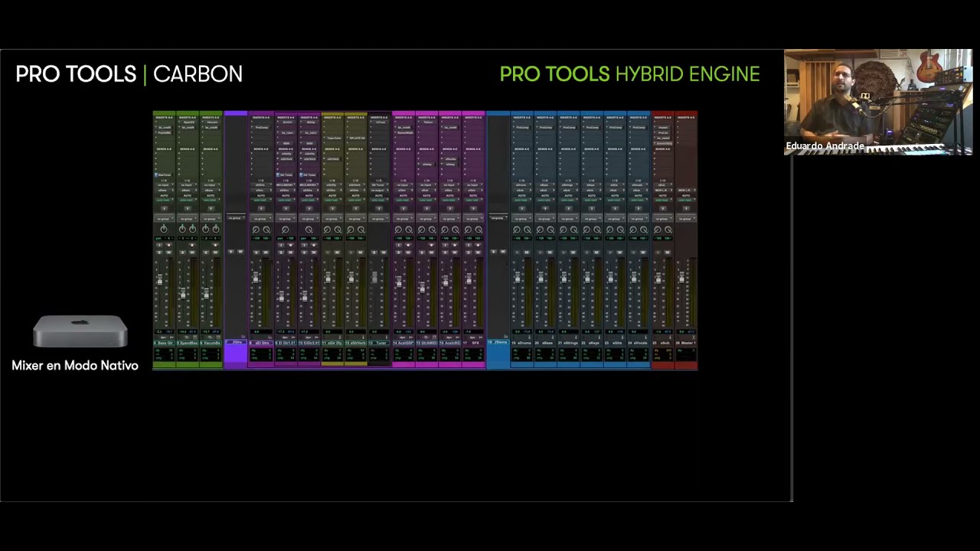Solo the sEl Gtrs track
This screenshot has width=980, height=551.
[x=256, y=253]
